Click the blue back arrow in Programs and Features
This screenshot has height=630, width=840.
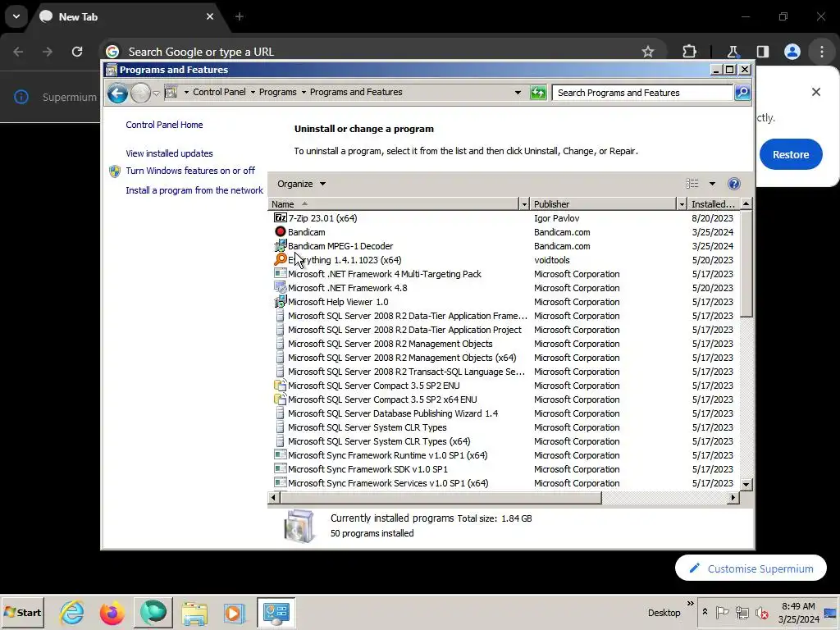click(117, 94)
